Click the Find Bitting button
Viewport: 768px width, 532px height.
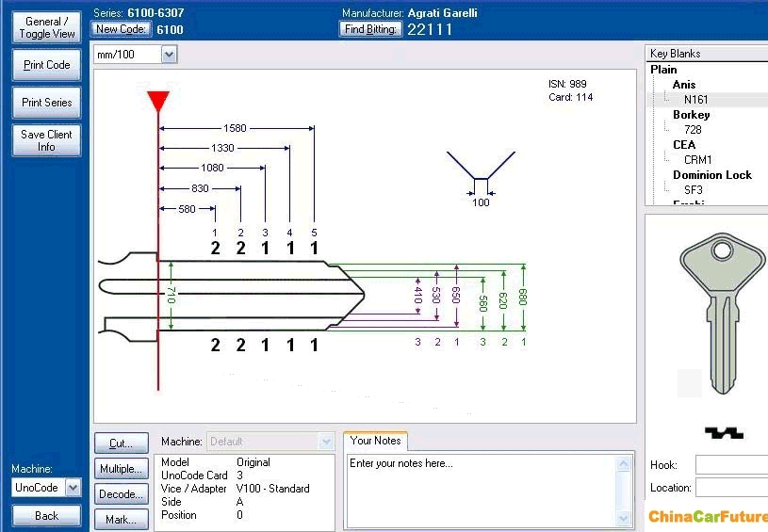(x=371, y=29)
